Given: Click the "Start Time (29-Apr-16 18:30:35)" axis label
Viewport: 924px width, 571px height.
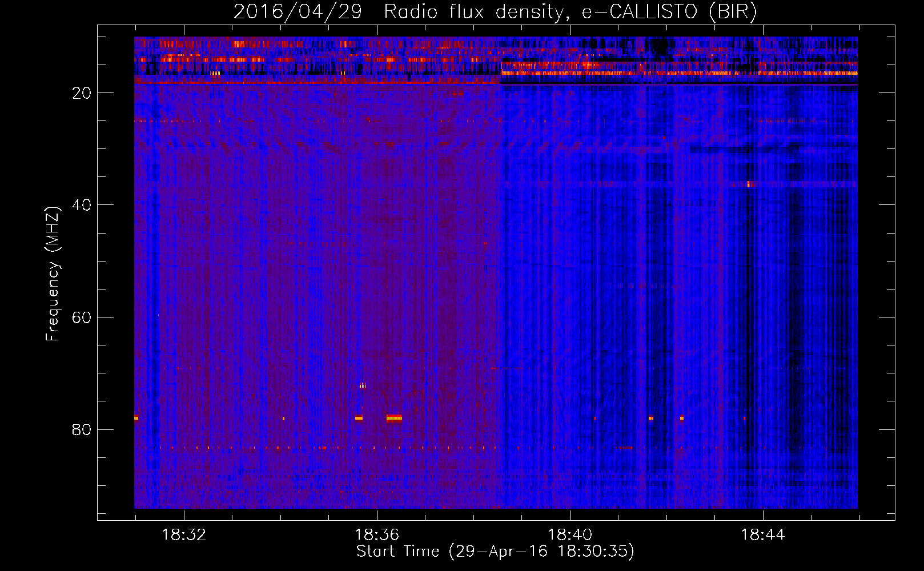Looking at the screenshot, I should (x=495, y=552).
